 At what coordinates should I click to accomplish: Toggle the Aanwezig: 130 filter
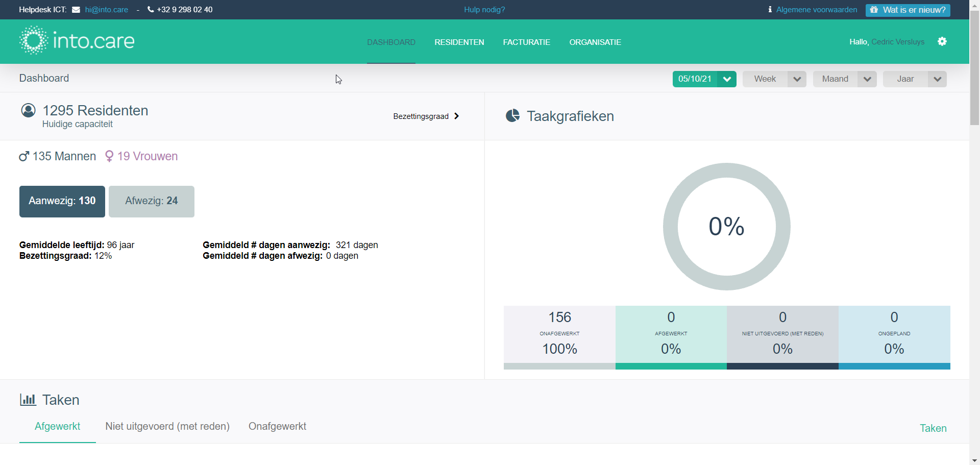[x=62, y=202]
